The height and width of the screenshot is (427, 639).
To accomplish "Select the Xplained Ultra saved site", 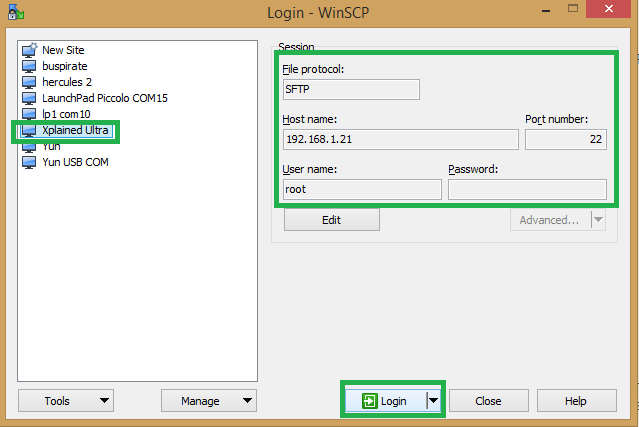I will coord(75,130).
